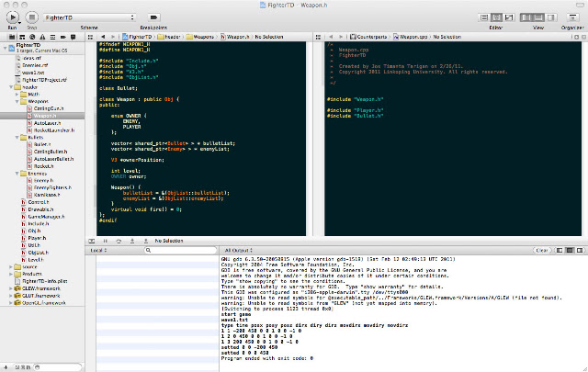Close the assistant editor pane
This screenshot has width=588, height=372.
coord(584,37)
